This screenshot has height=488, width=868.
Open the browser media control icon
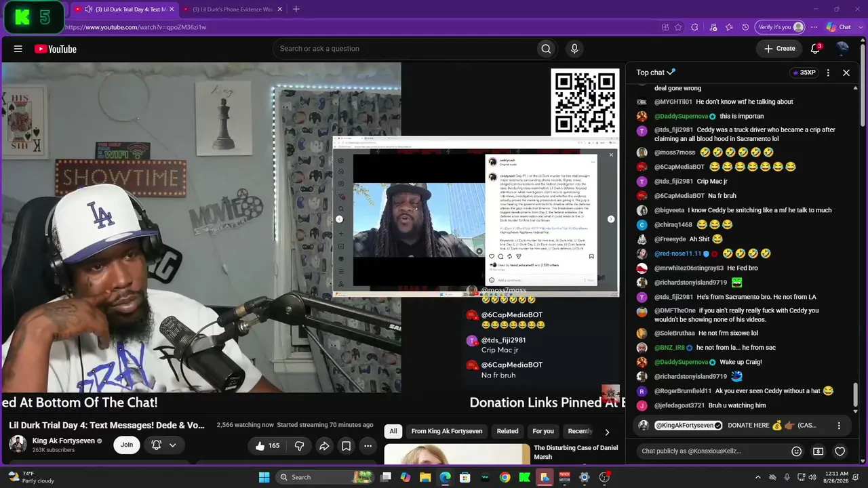pos(713,27)
